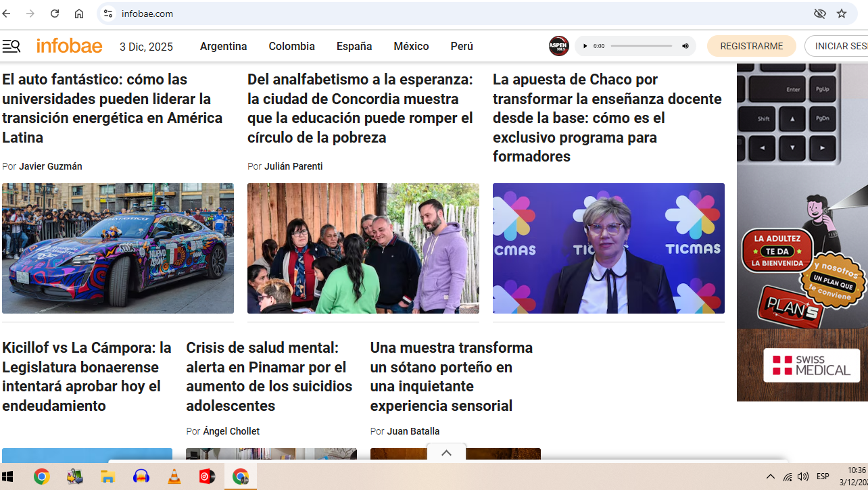The height and width of the screenshot is (490, 868).
Task: Open File Explorer from the taskbar
Action: (x=107, y=476)
